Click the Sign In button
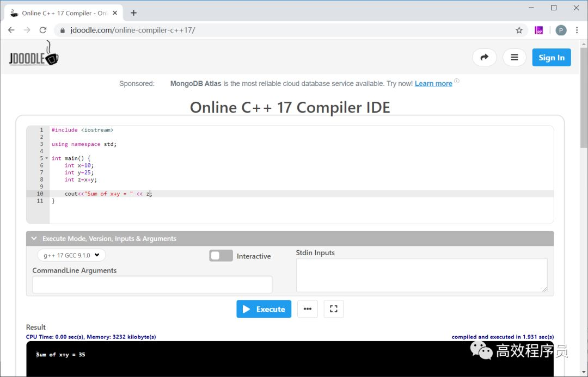 pos(551,57)
